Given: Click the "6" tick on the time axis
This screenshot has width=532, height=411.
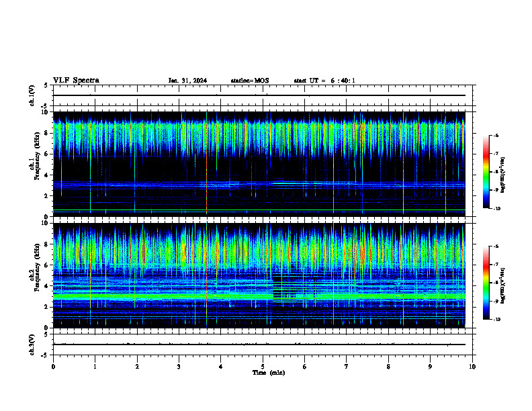Looking at the screenshot, I should tap(305, 367).
